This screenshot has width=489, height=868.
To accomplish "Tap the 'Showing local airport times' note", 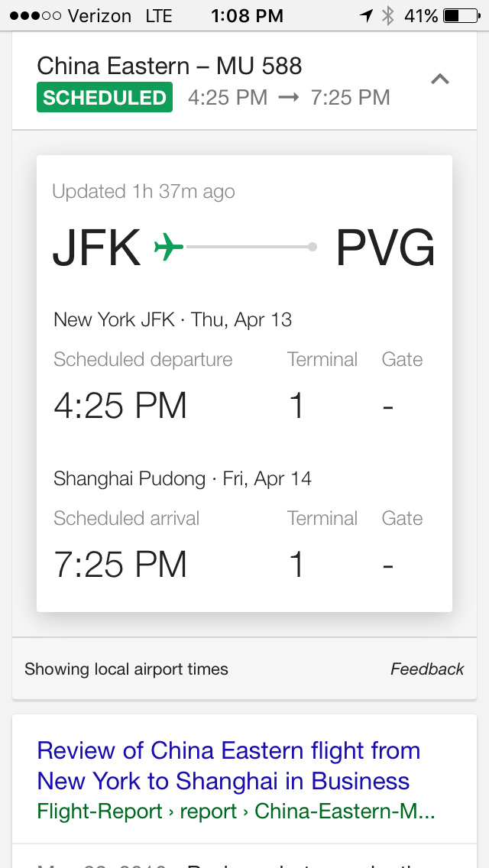I will pyautogui.click(x=126, y=669).
